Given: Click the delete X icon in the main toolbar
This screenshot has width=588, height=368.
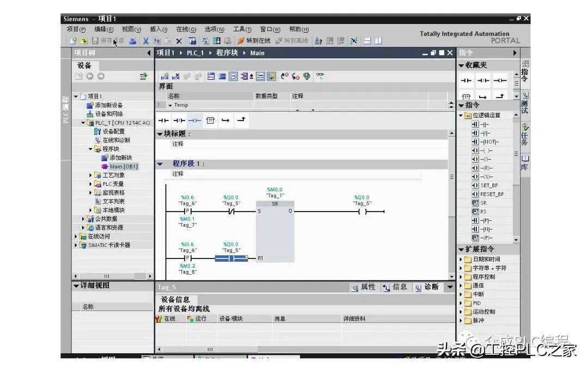Looking at the screenshot, I should point(179,41).
